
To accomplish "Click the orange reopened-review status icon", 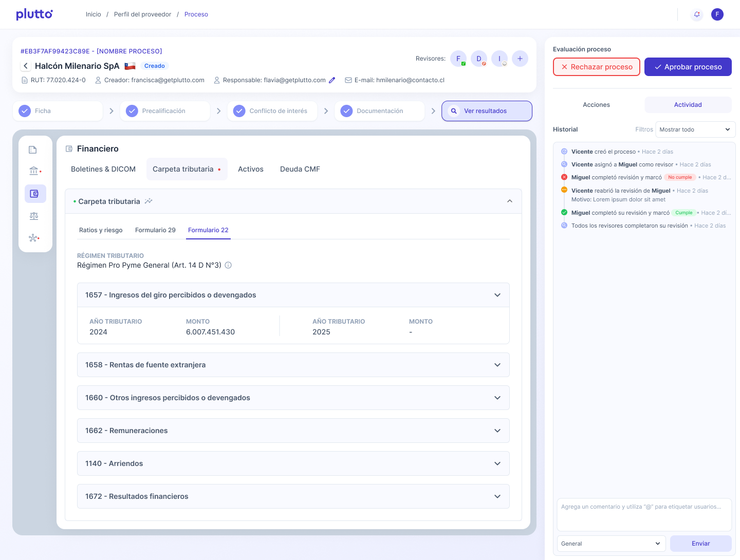I will click(564, 190).
